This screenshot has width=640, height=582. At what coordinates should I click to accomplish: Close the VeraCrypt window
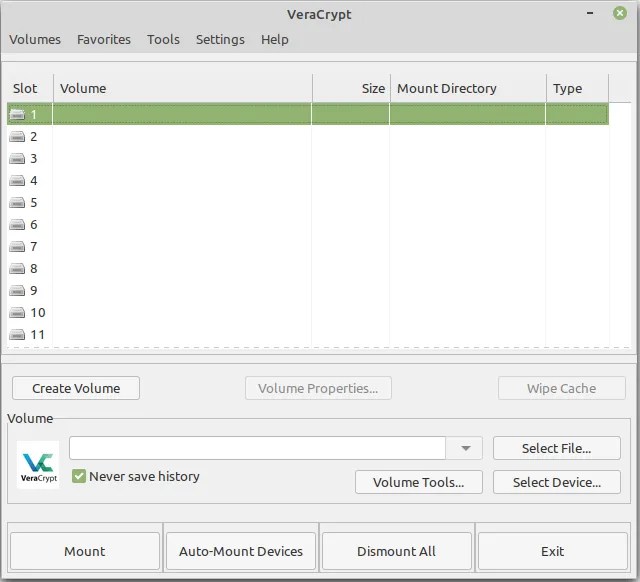point(620,13)
